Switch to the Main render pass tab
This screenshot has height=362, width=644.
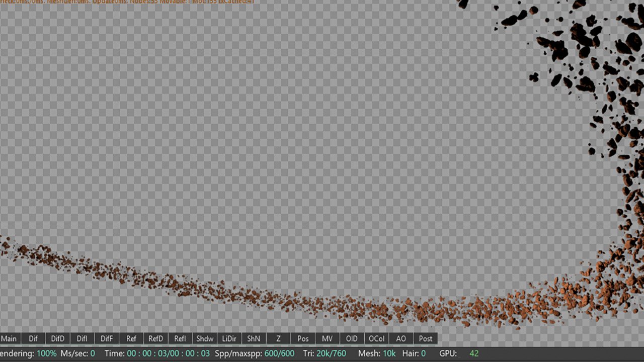point(9,339)
